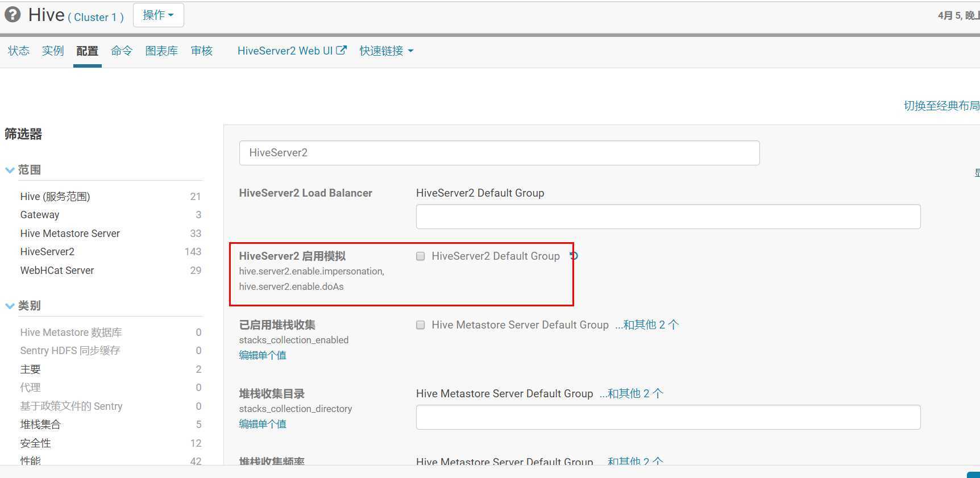Viewport: 980px width, 478px height.
Task: Click the help question mark icon beside Hive
Action: coord(13,15)
